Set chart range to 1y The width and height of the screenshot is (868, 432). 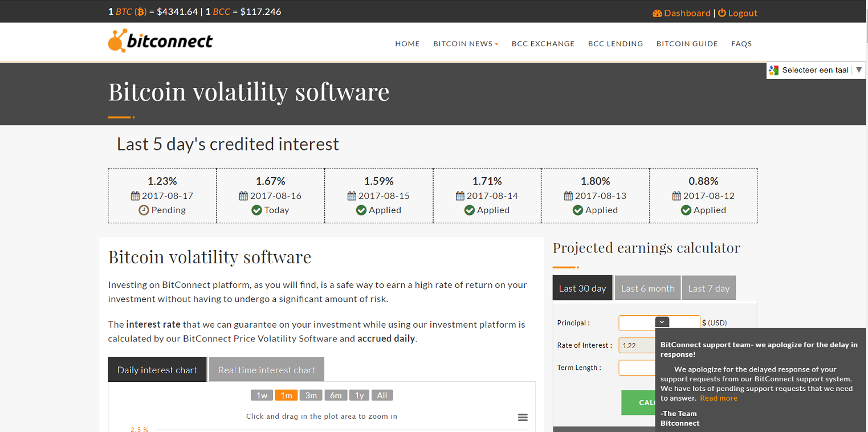click(359, 396)
